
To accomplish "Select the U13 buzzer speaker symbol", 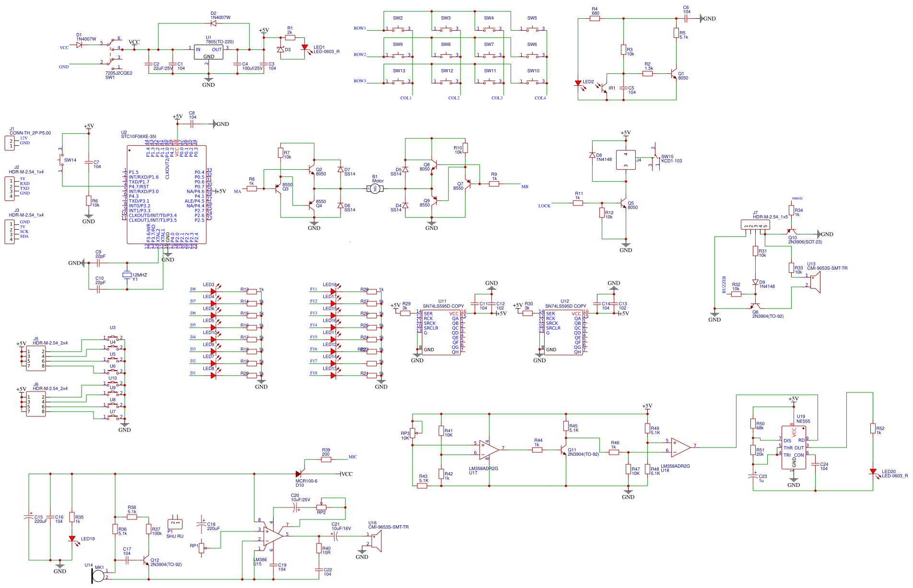I will click(x=816, y=282).
